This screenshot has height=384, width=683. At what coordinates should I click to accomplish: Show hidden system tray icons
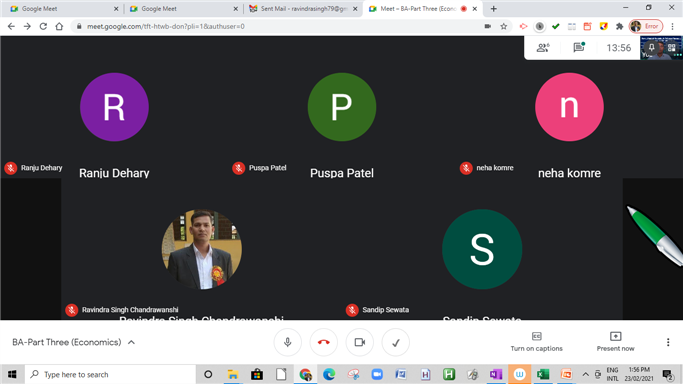pos(585,374)
